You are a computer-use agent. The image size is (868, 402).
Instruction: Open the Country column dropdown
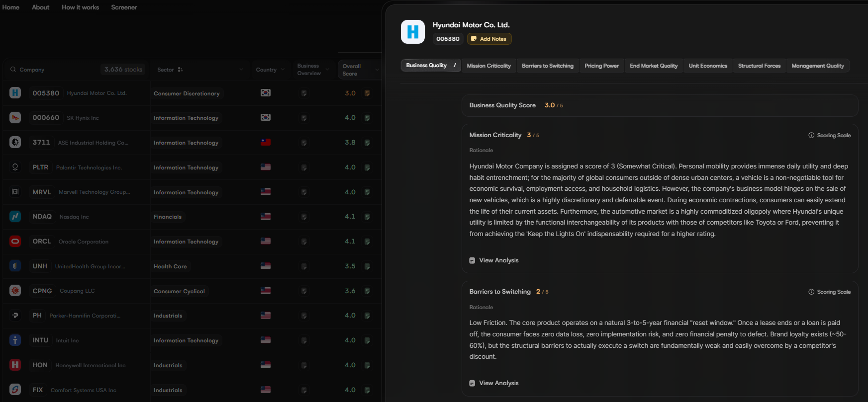(x=283, y=70)
